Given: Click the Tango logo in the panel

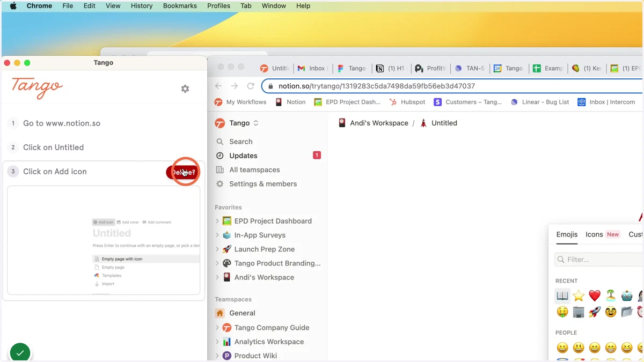Looking at the screenshot, I should coord(37,87).
